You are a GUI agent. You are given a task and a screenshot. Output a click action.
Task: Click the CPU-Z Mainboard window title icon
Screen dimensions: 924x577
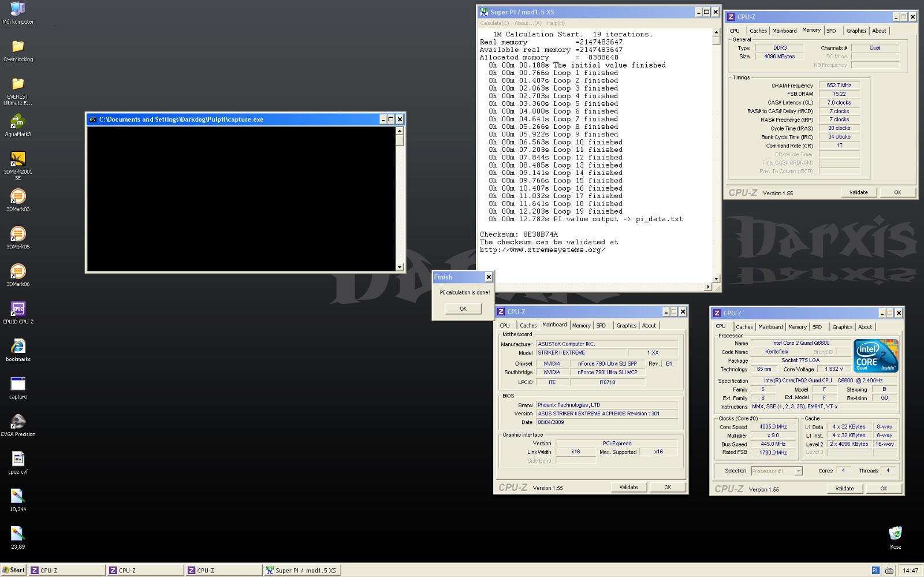(501, 312)
